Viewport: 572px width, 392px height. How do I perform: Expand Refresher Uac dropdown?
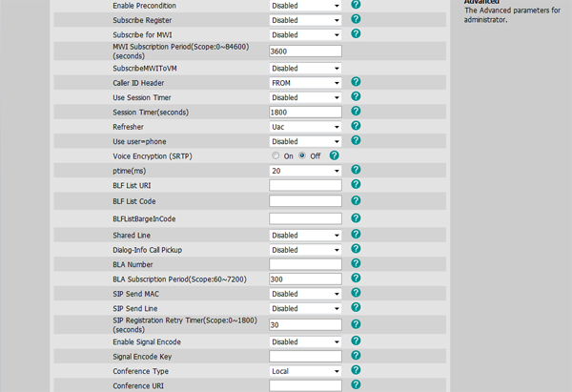click(305, 127)
